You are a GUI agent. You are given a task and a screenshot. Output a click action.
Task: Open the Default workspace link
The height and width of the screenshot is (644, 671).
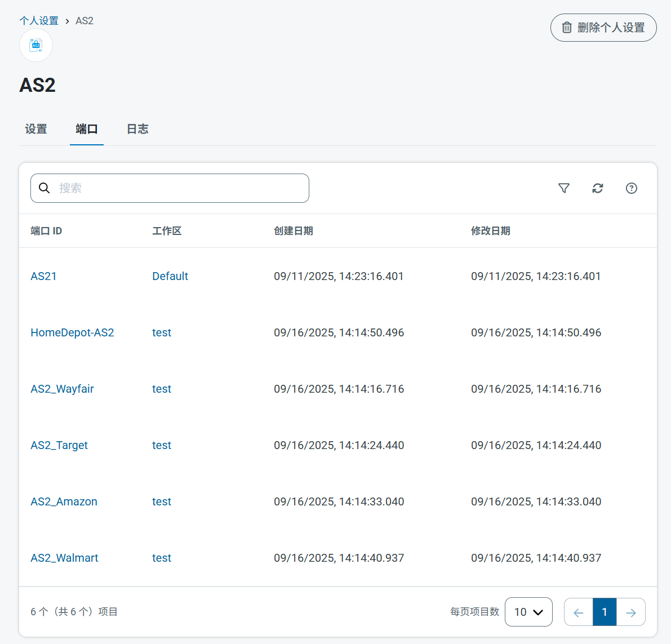(x=170, y=277)
